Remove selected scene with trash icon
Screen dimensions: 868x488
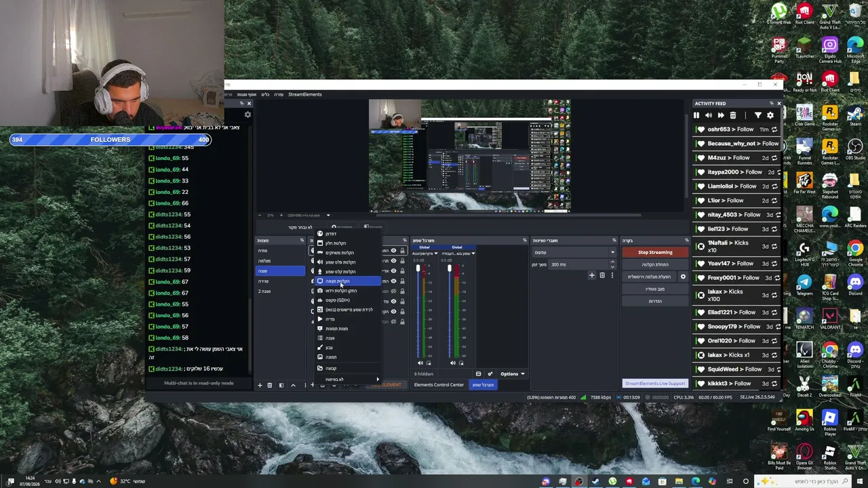[x=269, y=385]
